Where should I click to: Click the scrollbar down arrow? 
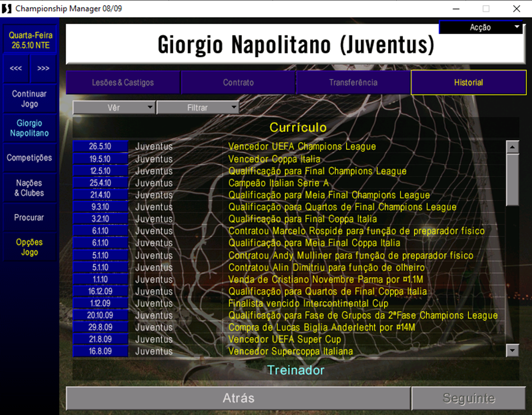click(x=512, y=351)
